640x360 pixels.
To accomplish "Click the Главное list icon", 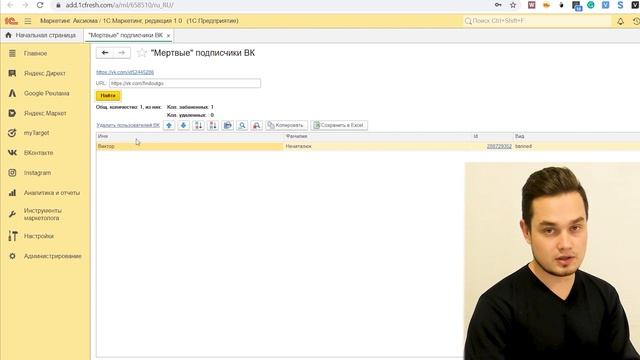I will pyautogui.click(x=12, y=53).
